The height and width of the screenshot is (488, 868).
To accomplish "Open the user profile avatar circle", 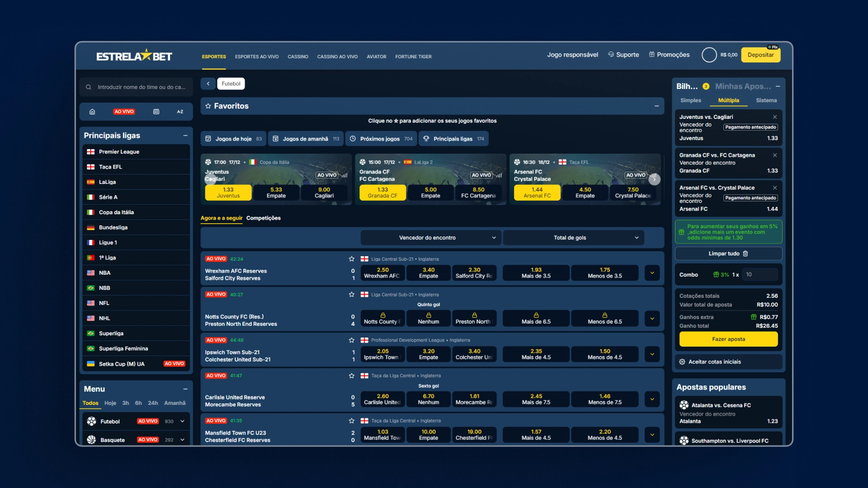I will pos(709,55).
